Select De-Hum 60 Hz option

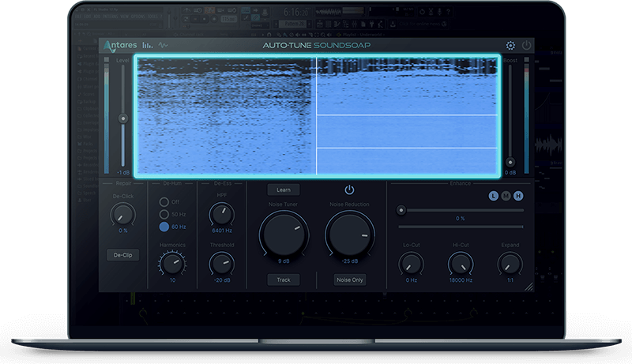(x=164, y=227)
